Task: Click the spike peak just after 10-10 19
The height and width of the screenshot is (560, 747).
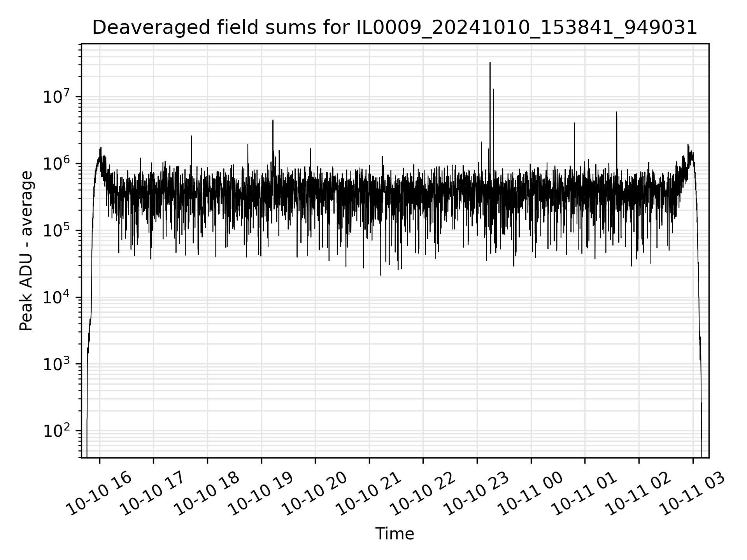Action: pos(273,120)
